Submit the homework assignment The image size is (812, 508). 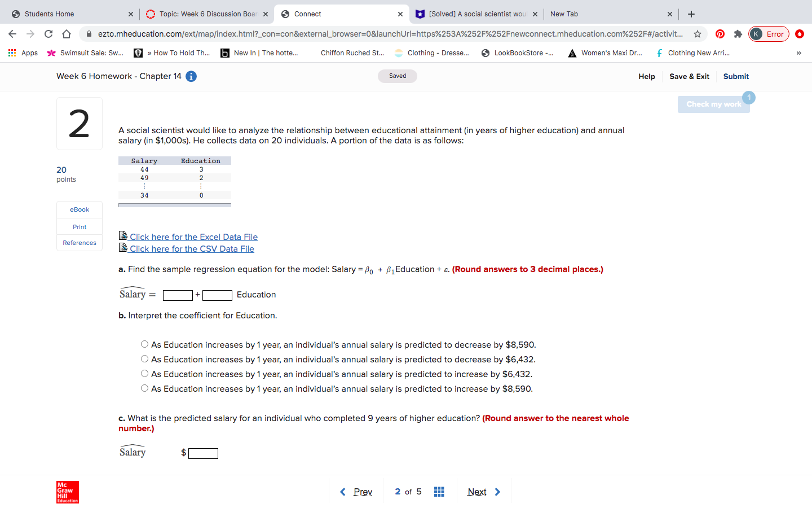(736, 76)
